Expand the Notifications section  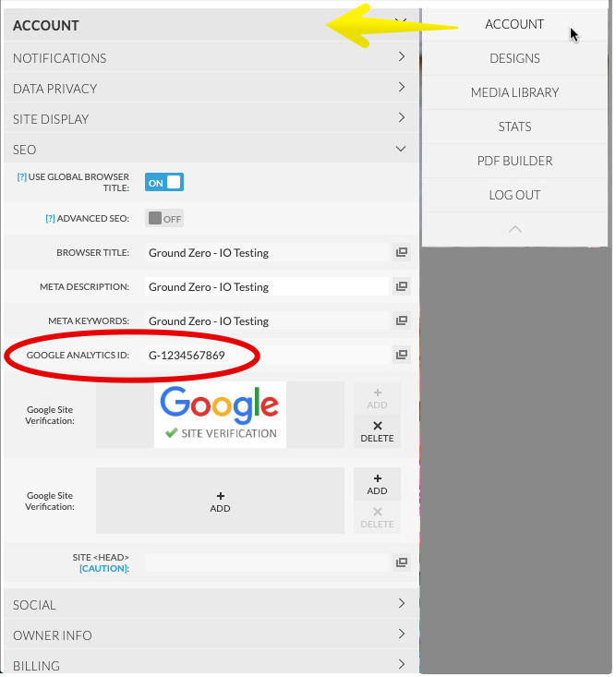pos(212,58)
